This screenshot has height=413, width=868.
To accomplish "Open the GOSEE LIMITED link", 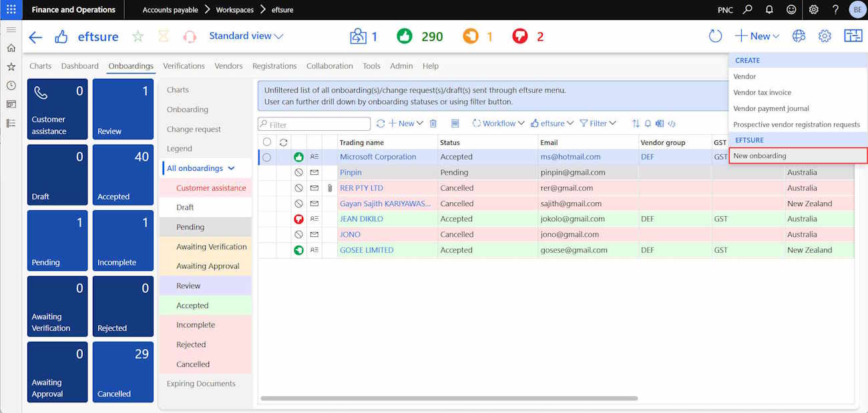I will (367, 250).
